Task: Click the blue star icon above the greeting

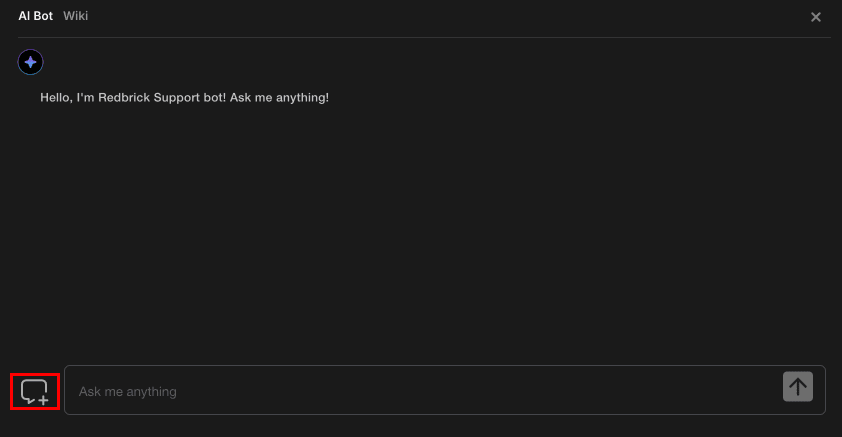Action: pos(31,62)
